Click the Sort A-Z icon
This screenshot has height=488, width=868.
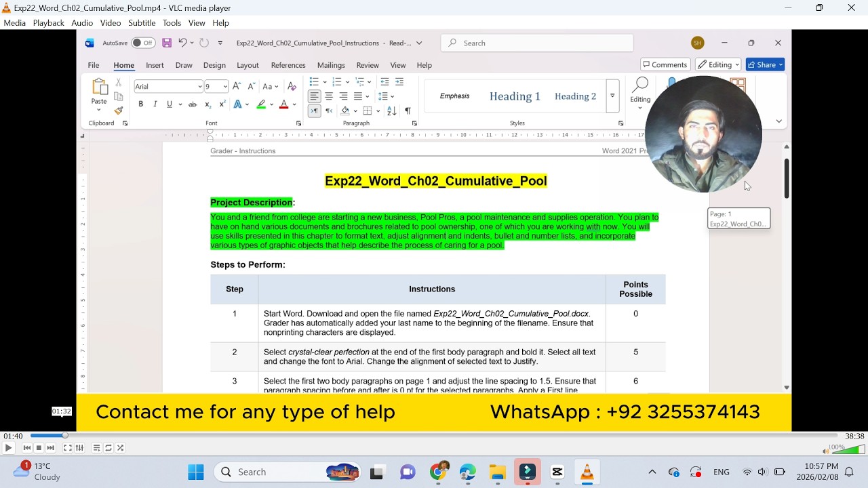point(392,111)
